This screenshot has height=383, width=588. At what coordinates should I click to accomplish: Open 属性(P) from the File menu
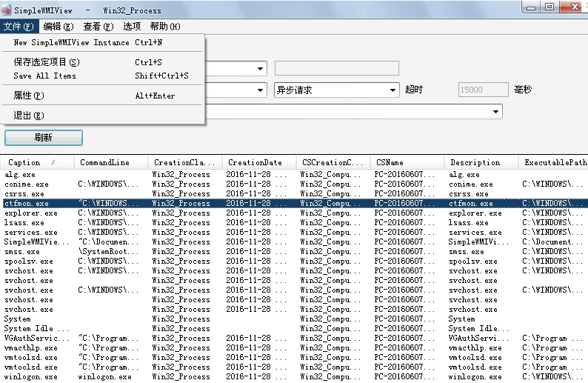(x=103, y=96)
